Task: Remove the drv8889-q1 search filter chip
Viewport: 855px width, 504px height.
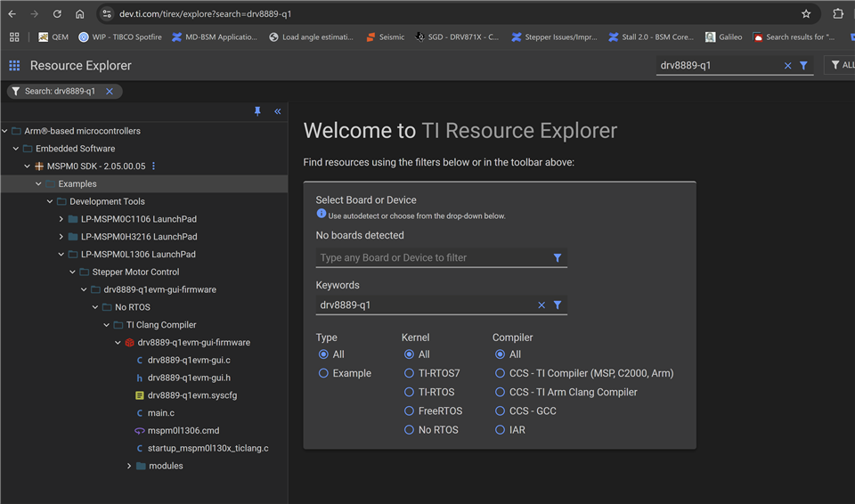Action: pos(110,92)
